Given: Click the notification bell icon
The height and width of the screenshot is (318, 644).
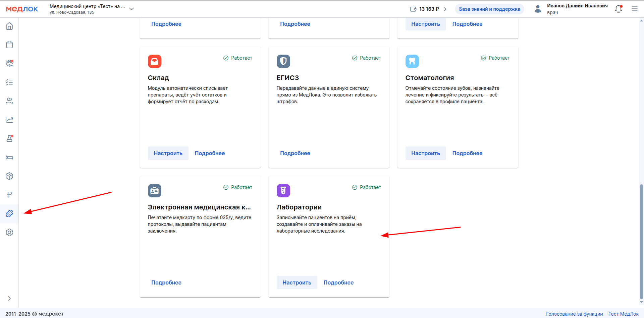Looking at the screenshot, I should pos(619,9).
